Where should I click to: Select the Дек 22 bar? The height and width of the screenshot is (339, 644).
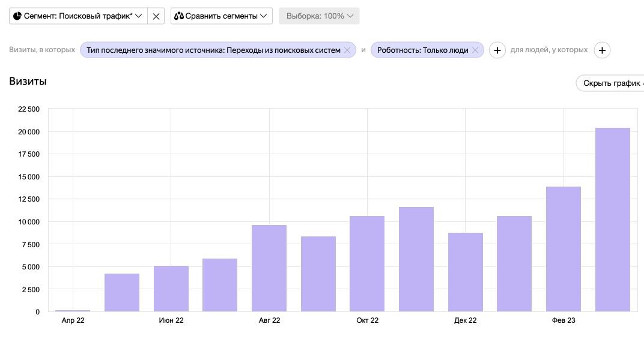pyautogui.click(x=466, y=272)
